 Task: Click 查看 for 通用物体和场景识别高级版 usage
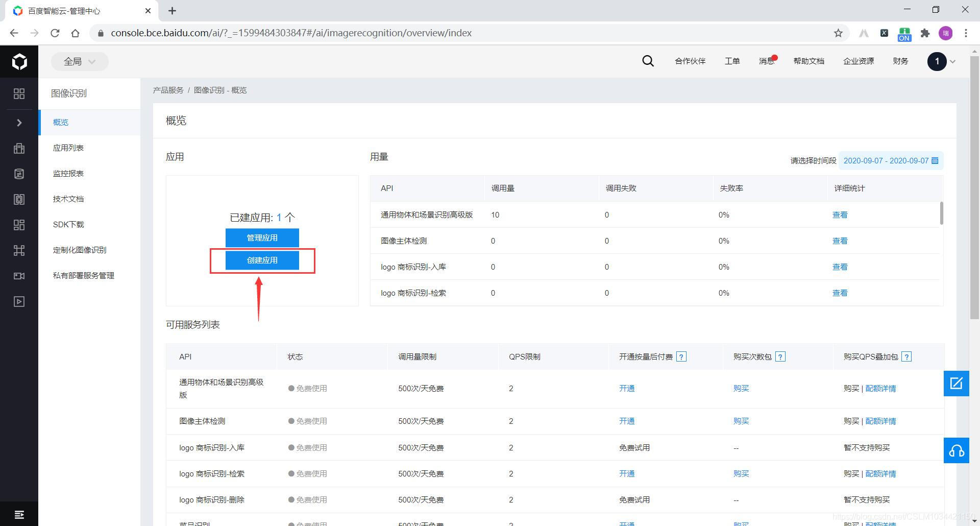[840, 215]
